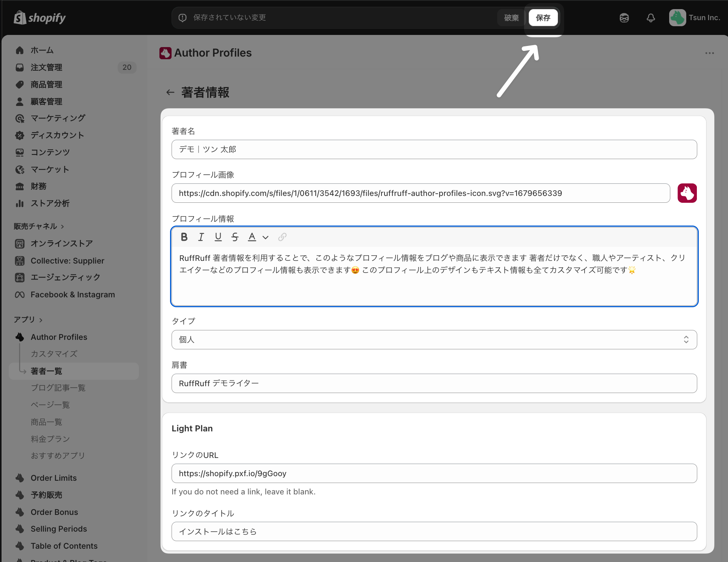Open 顧客管理 customers section
This screenshot has height=562, width=728.
coord(46,101)
